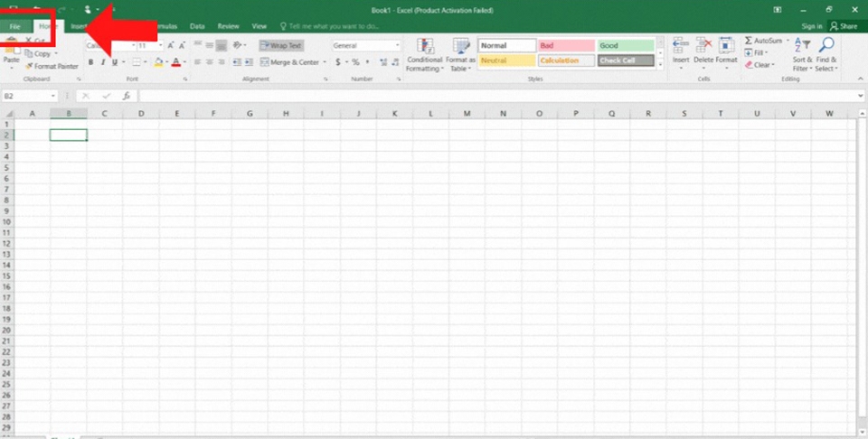This screenshot has width=868, height=439.
Task: Click the Insert Function fx icon
Action: (x=127, y=97)
